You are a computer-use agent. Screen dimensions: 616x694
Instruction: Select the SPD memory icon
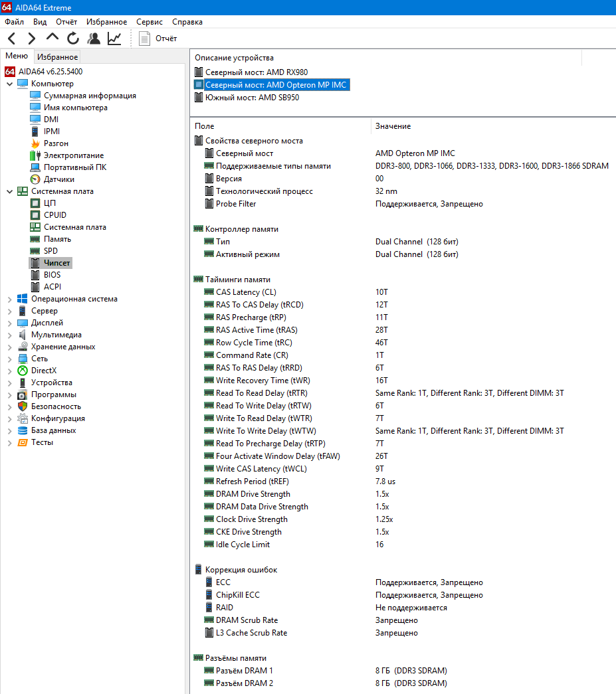[x=35, y=251]
